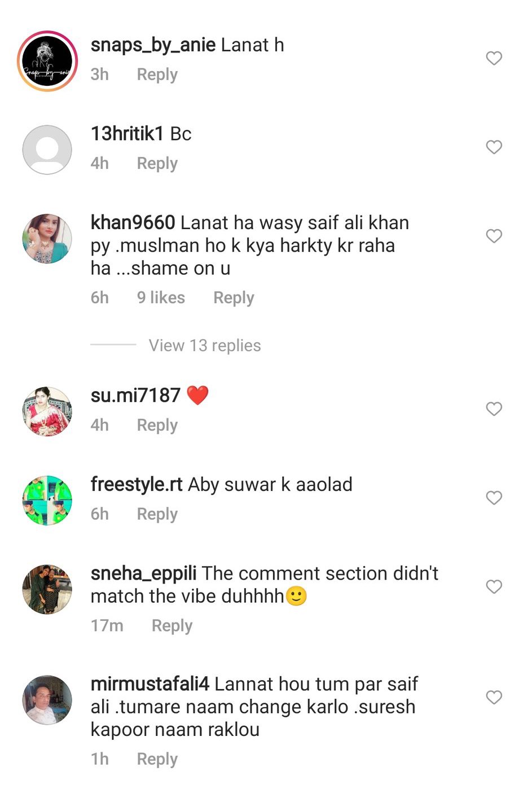Open the sneha_eppili username link
532x789 pixels.
143,573
